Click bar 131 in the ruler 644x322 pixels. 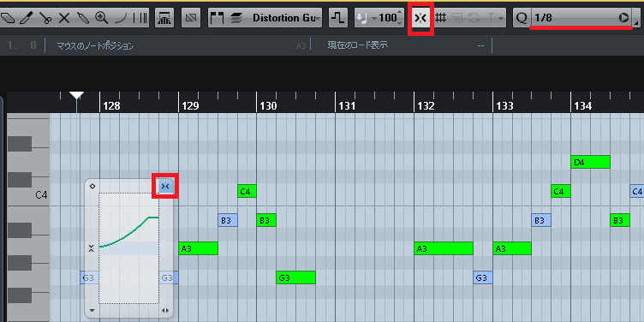pos(347,106)
